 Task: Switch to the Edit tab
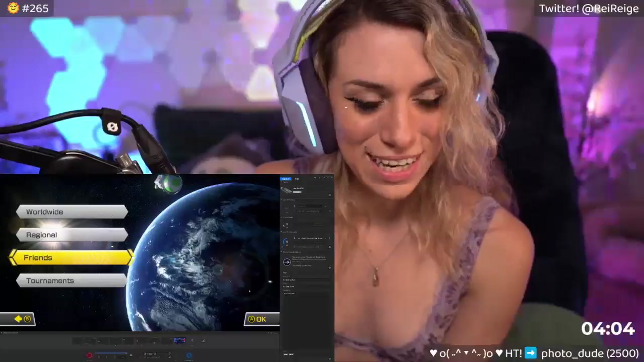pyautogui.click(x=297, y=179)
